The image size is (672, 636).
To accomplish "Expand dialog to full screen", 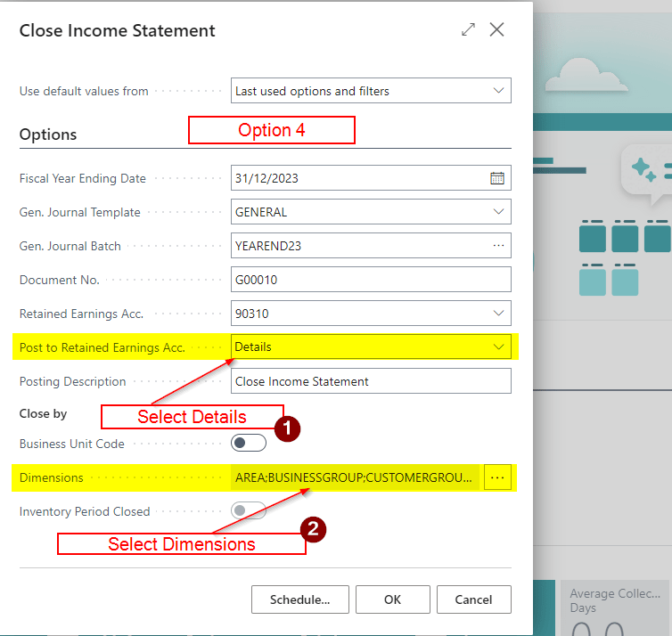I will pyautogui.click(x=468, y=29).
